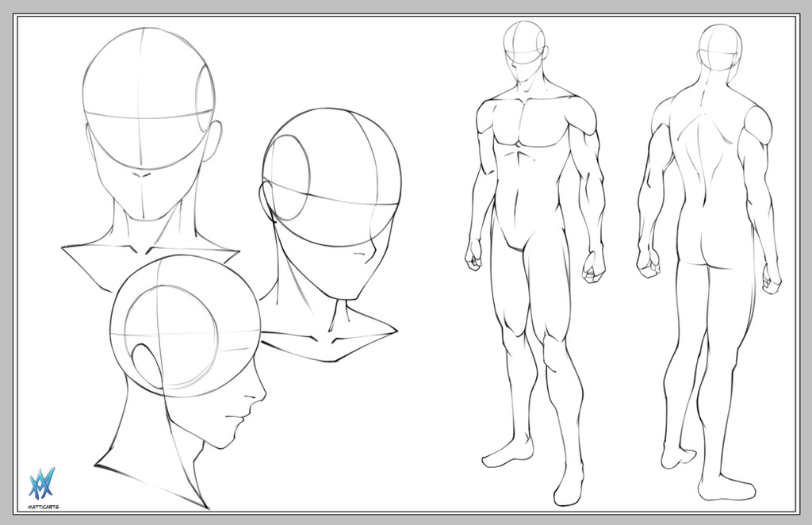The image size is (812, 525).
Task: Click the front-view head sketch
Action: click(150, 159)
